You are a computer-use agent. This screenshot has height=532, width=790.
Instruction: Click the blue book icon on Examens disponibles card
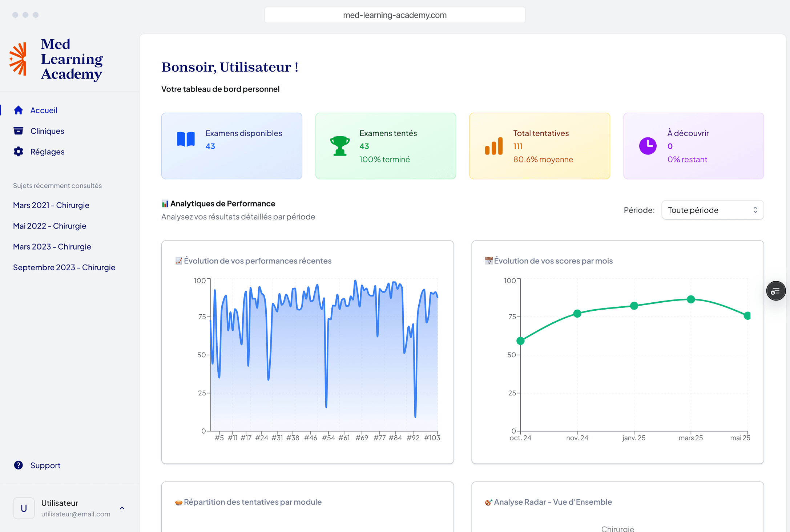pos(186,140)
